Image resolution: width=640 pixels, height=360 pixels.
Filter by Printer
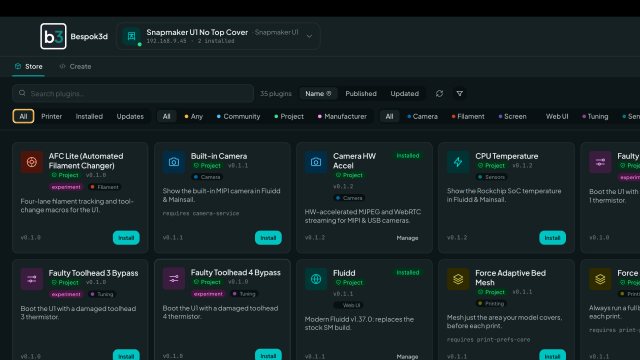coord(51,116)
